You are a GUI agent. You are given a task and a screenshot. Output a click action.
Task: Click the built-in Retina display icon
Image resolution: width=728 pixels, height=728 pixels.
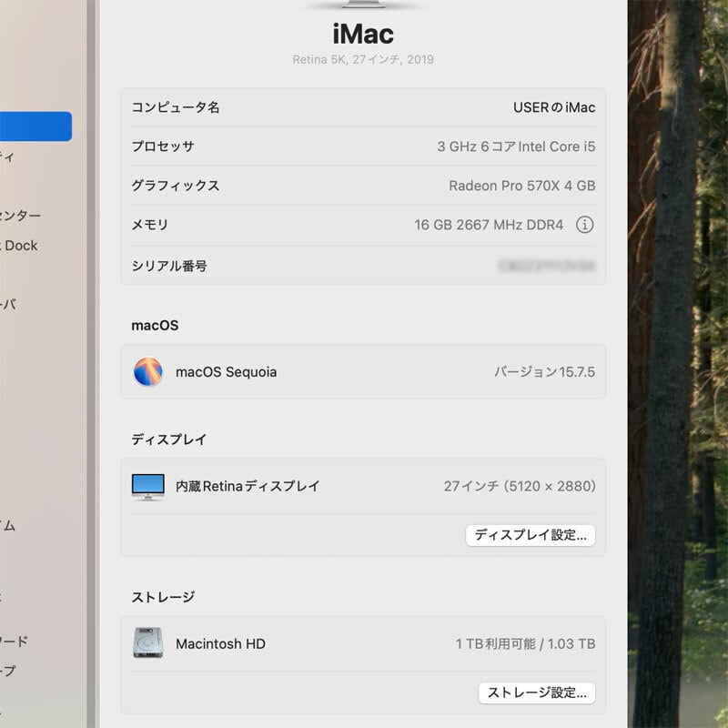click(x=148, y=486)
